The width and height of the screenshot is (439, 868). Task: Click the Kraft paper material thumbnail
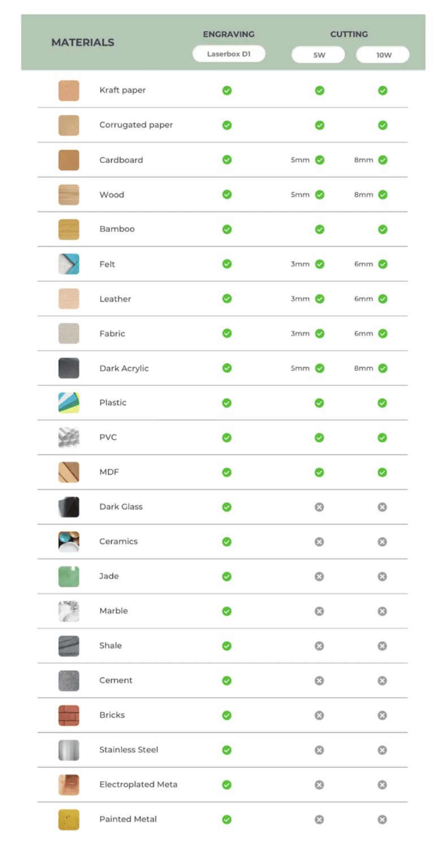click(68, 90)
